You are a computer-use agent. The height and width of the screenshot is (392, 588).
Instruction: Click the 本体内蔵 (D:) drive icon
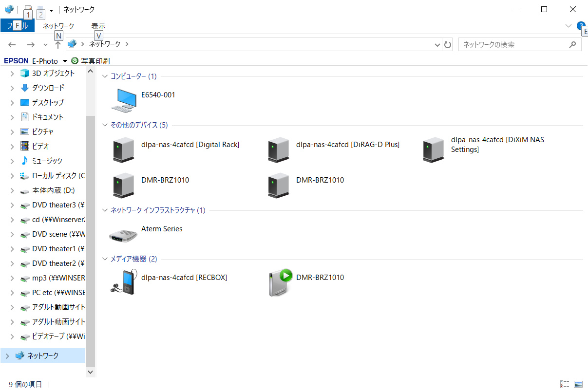25,191
